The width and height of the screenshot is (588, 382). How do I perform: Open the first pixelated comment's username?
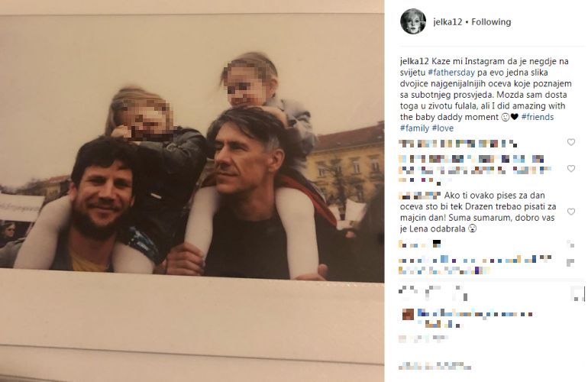411,143
